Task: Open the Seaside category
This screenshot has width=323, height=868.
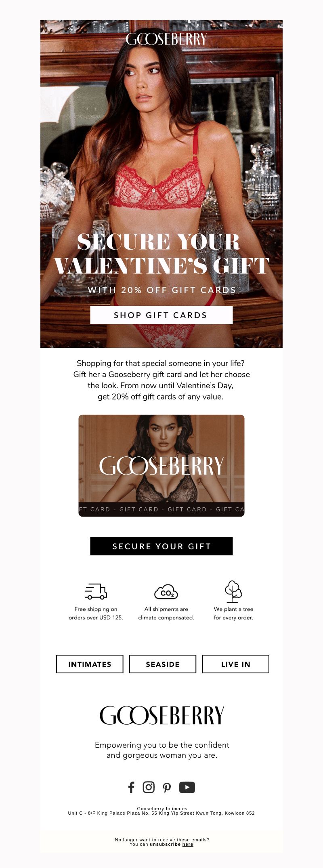Action: [x=163, y=664]
